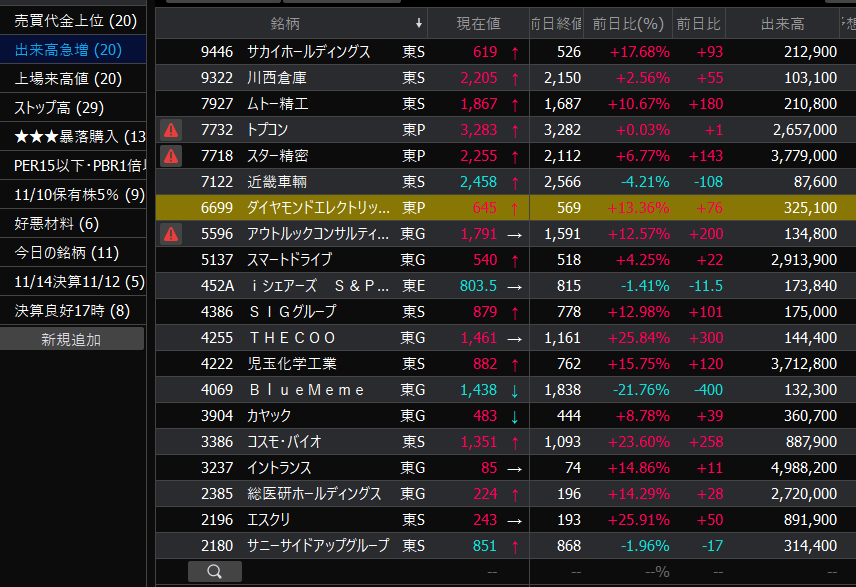
Task: Click the warning icon beside トプコン
Action: click(171, 129)
